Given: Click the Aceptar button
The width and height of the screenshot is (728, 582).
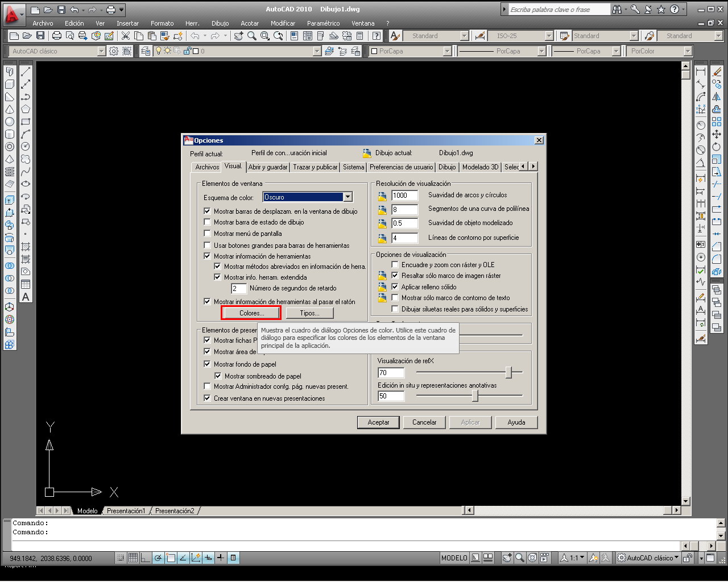Looking at the screenshot, I should click(378, 422).
